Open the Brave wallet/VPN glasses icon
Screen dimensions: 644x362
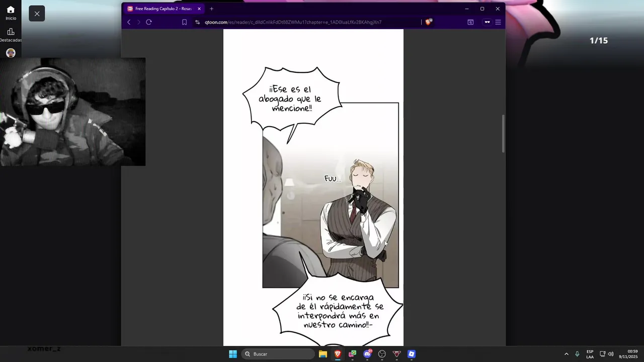tap(487, 22)
